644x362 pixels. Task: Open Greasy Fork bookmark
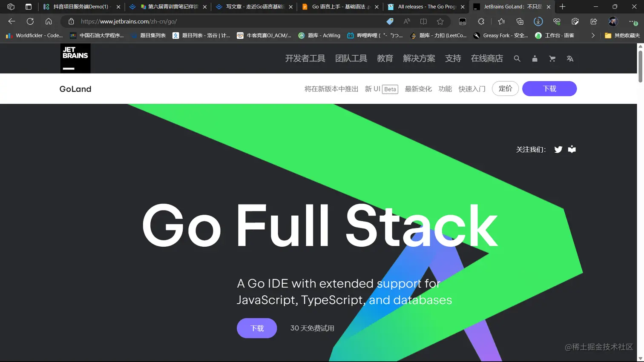(x=500, y=35)
